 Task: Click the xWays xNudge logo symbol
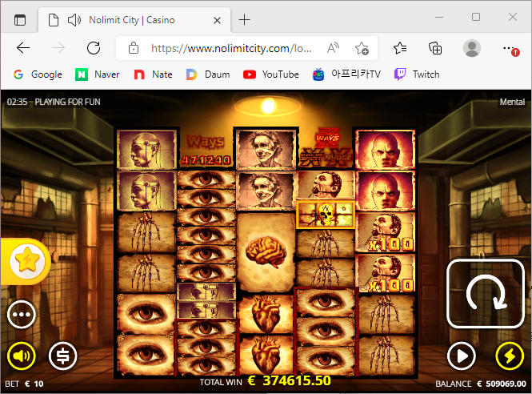pyautogui.click(x=326, y=147)
